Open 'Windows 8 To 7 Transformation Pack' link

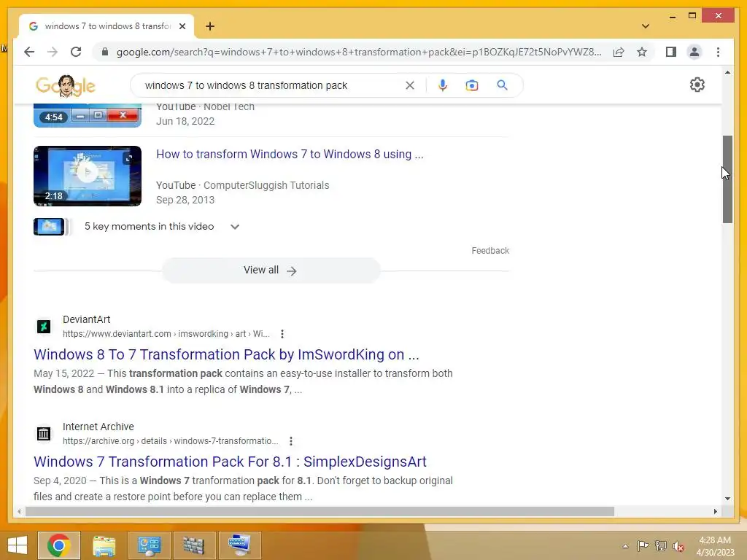click(226, 354)
